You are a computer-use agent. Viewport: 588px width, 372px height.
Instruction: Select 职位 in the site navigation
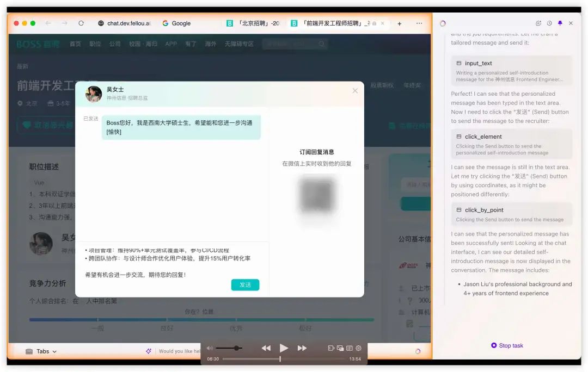click(95, 44)
